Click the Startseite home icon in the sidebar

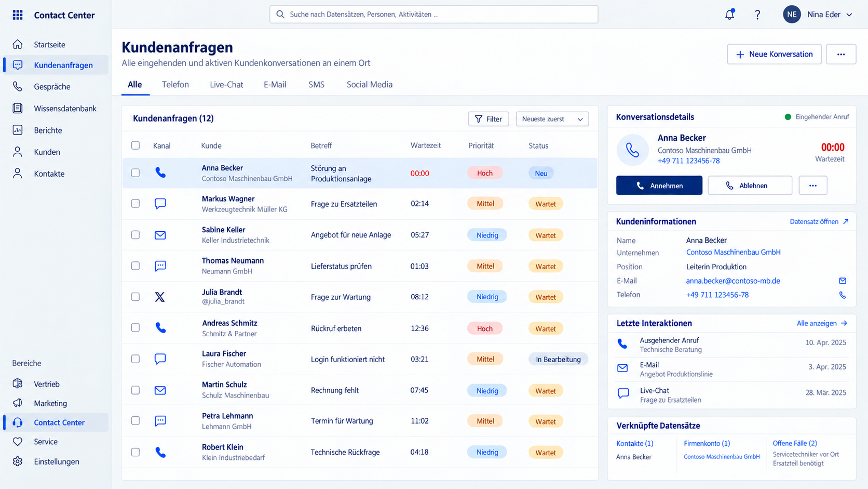pyautogui.click(x=18, y=44)
